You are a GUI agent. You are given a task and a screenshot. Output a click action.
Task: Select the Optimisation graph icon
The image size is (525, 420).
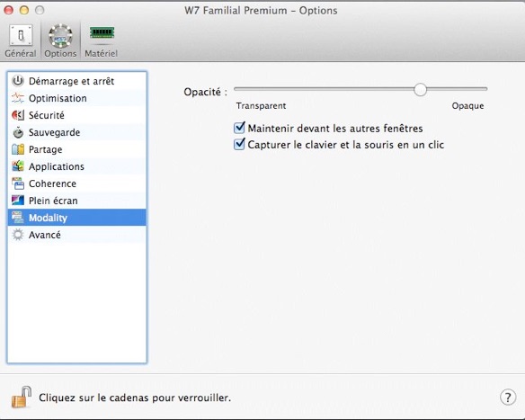pyautogui.click(x=18, y=98)
